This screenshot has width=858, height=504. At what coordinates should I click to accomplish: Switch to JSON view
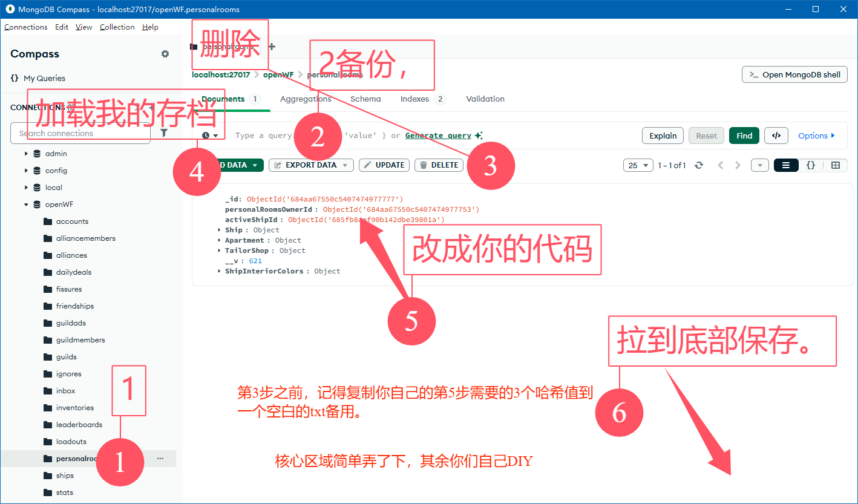point(811,165)
